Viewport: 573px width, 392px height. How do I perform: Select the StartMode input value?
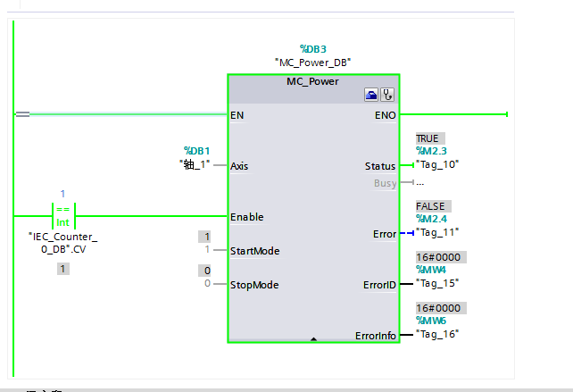pyautogui.click(x=207, y=250)
